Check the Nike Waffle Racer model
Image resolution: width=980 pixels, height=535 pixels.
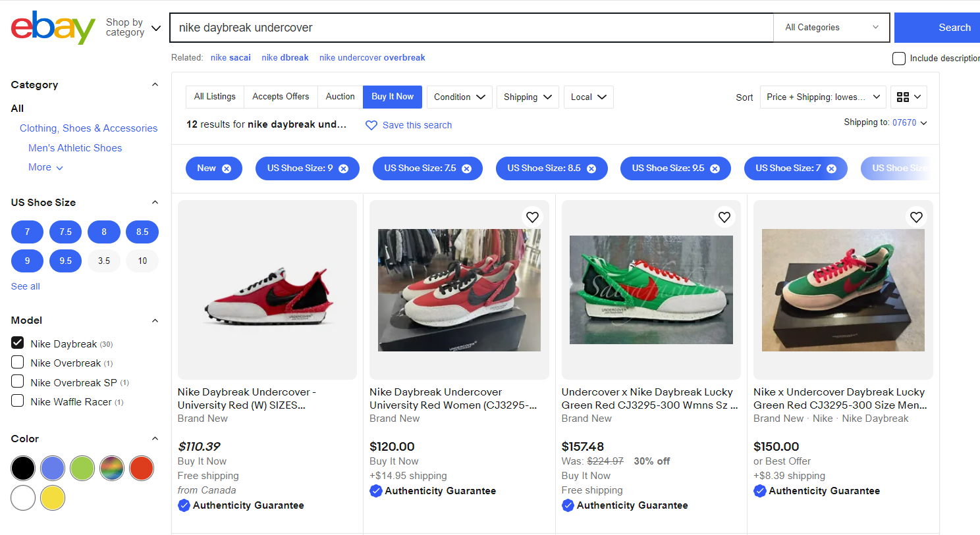pyautogui.click(x=18, y=401)
